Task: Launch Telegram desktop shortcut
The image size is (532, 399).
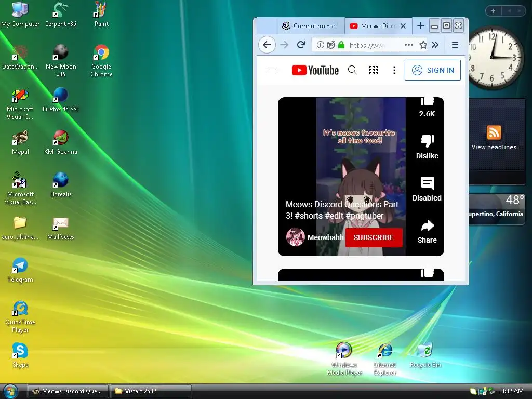Action: (20, 270)
